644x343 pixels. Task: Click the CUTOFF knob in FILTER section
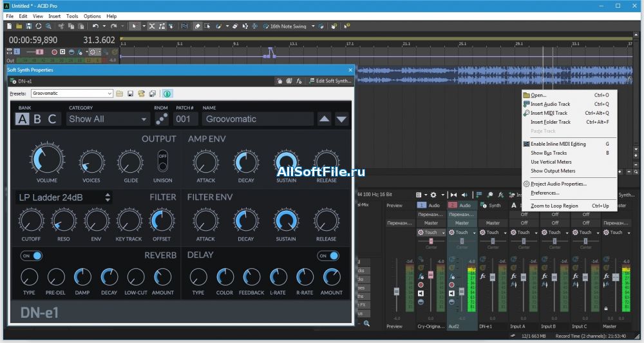[x=31, y=220]
